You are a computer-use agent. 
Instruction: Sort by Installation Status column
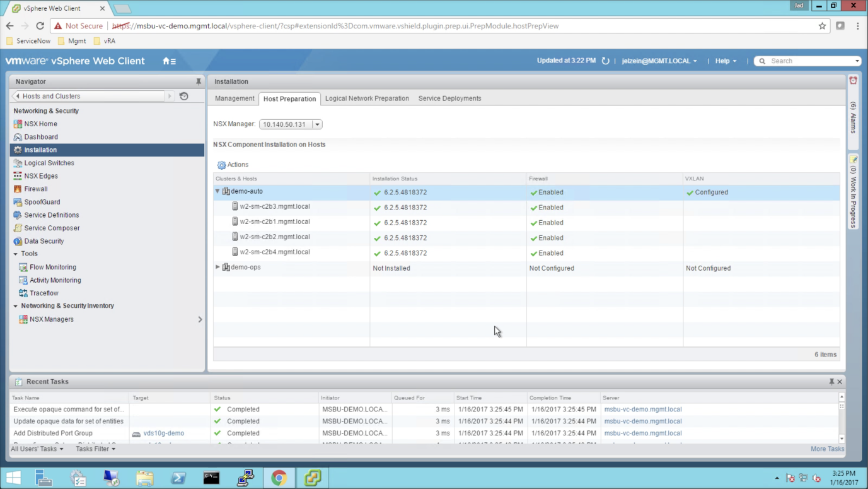(x=448, y=179)
